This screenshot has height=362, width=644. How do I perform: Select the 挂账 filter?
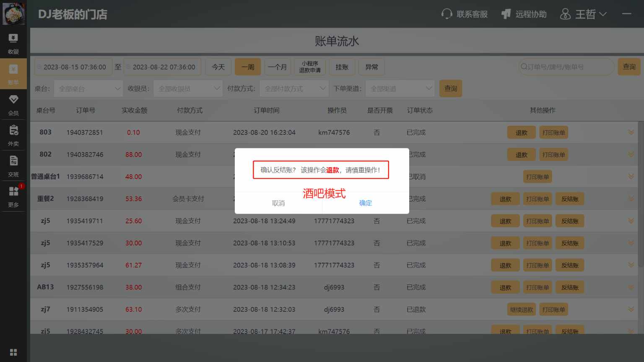click(x=342, y=67)
